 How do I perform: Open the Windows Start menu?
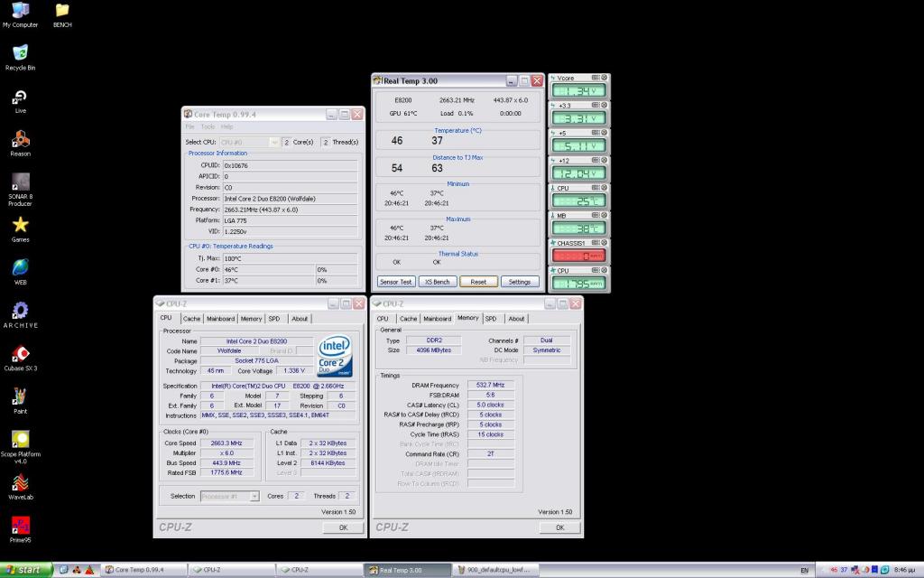point(26,570)
